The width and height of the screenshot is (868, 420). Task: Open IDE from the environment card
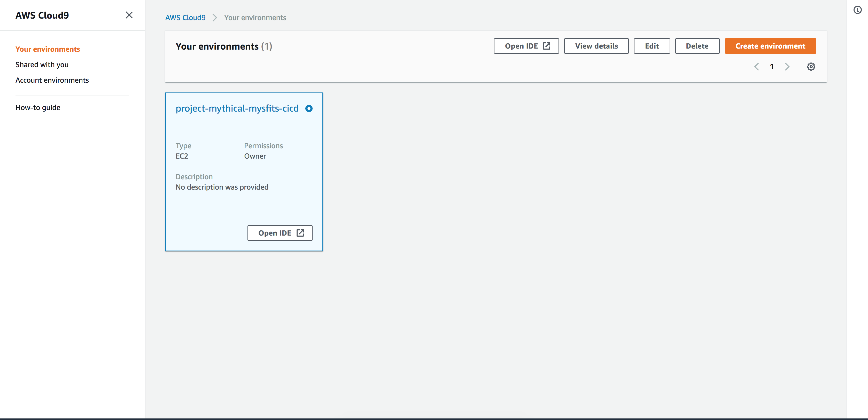pyautogui.click(x=280, y=233)
